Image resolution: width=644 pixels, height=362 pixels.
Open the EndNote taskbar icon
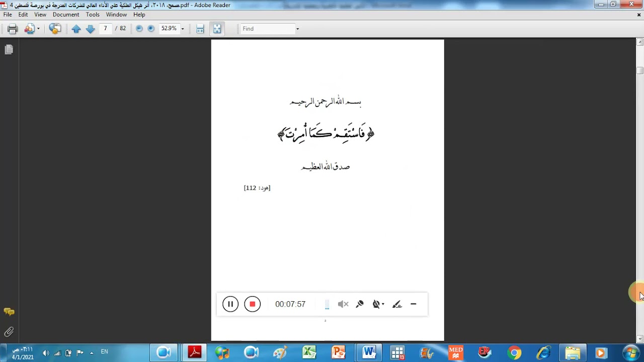[x=485, y=352]
